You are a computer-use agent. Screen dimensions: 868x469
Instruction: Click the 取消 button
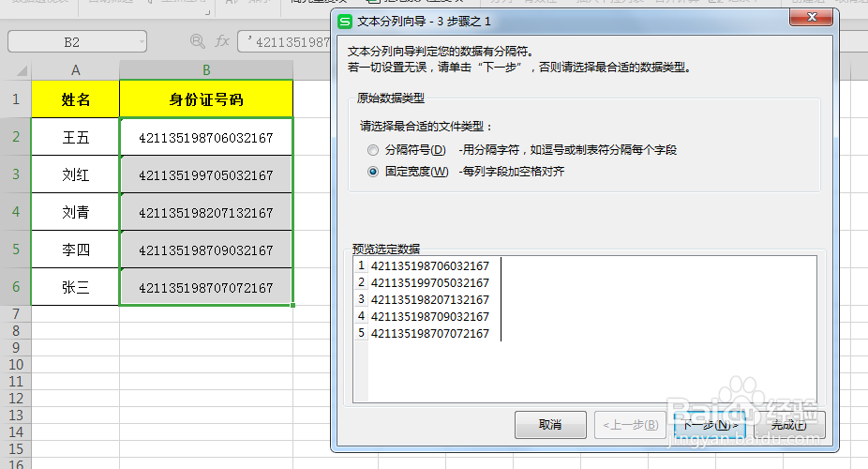coord(550,425)
